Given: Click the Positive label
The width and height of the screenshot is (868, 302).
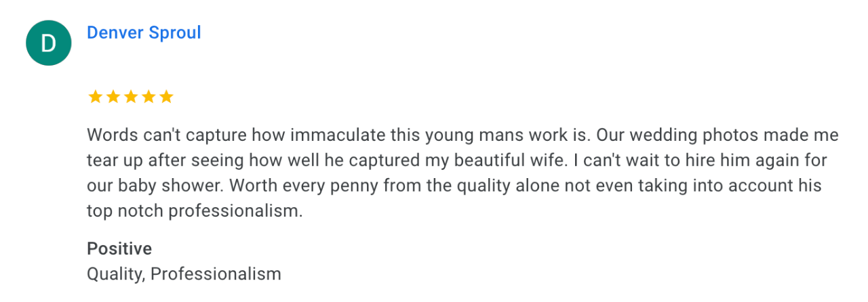Looking at the screenshot, I should click(119, 249).
